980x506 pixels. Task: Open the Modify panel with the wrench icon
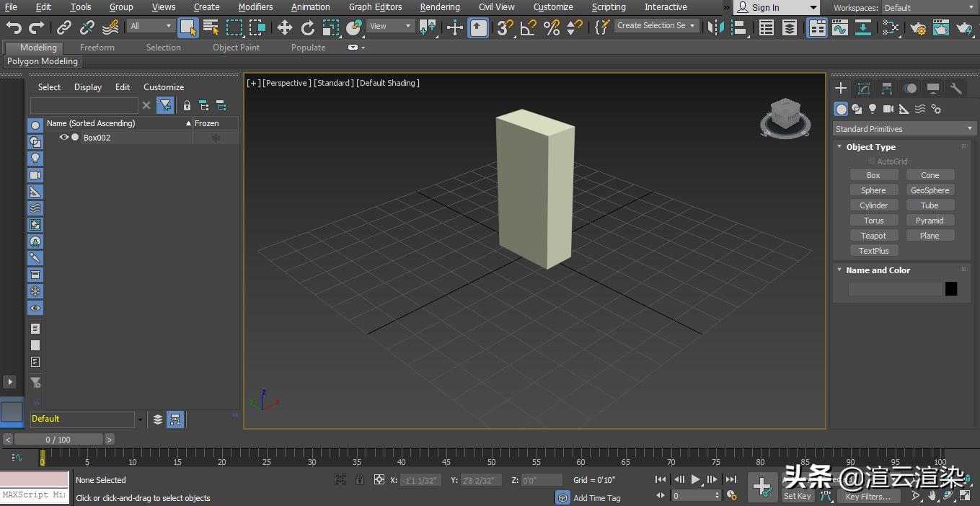[955, 88]
